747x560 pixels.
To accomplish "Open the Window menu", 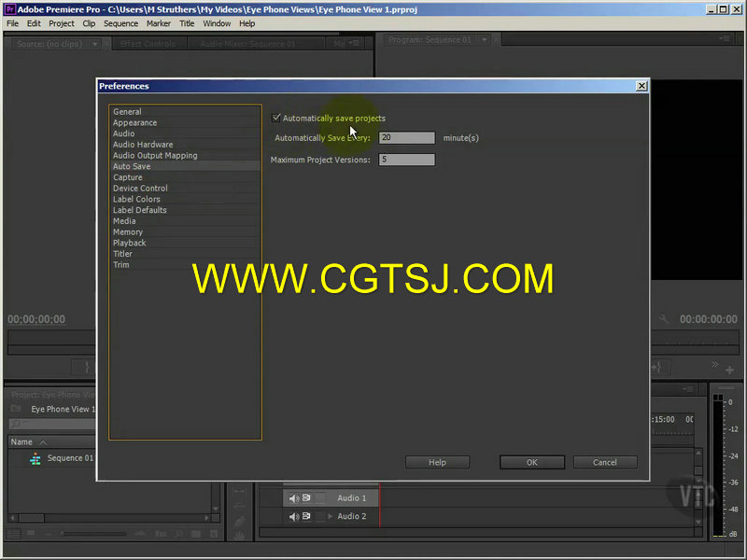I will pyautogui.click(x=217, y=23).
